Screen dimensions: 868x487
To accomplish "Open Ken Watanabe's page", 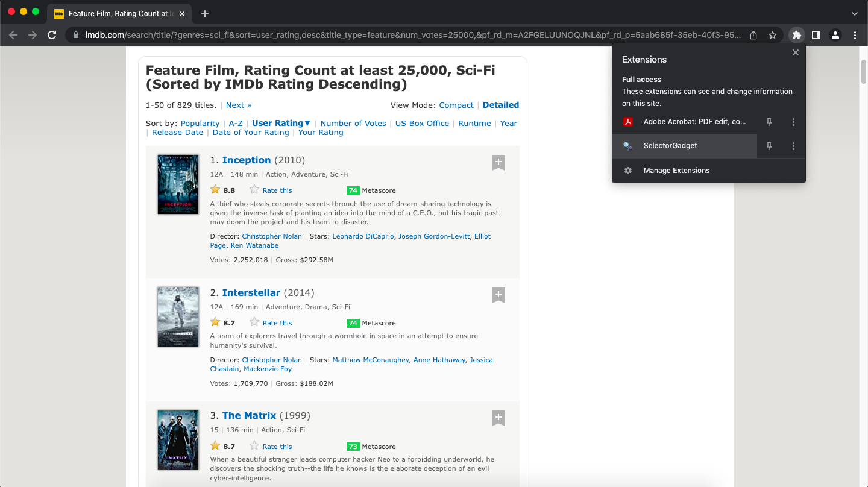I will (254, 246).
